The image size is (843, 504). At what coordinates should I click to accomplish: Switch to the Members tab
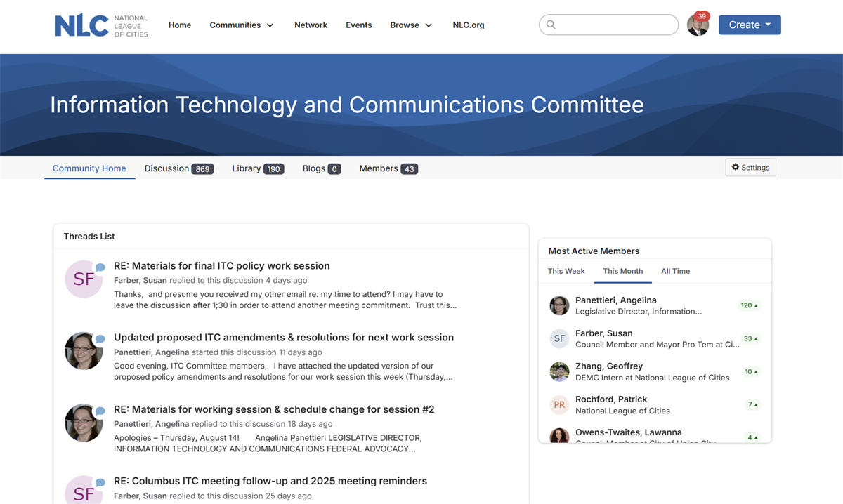[x=388, y=168]
